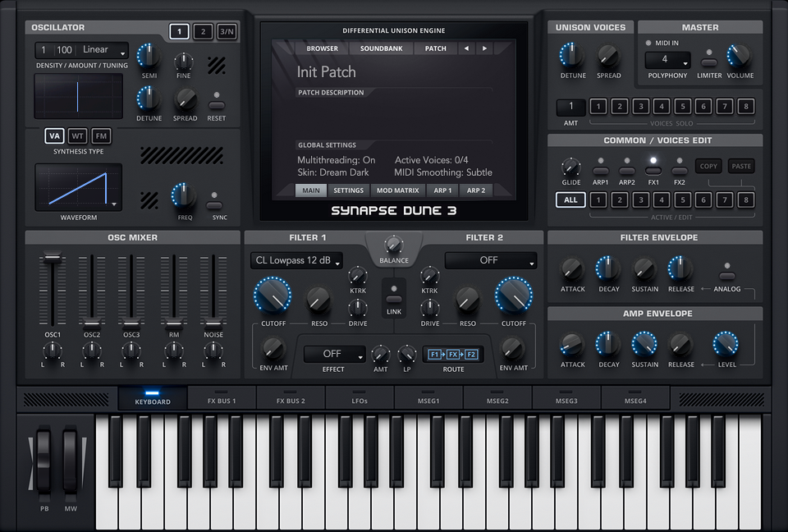Open the ARP 1 display tab
The height and width of the screenshot is (532, 788).
[x=442, y=190]
